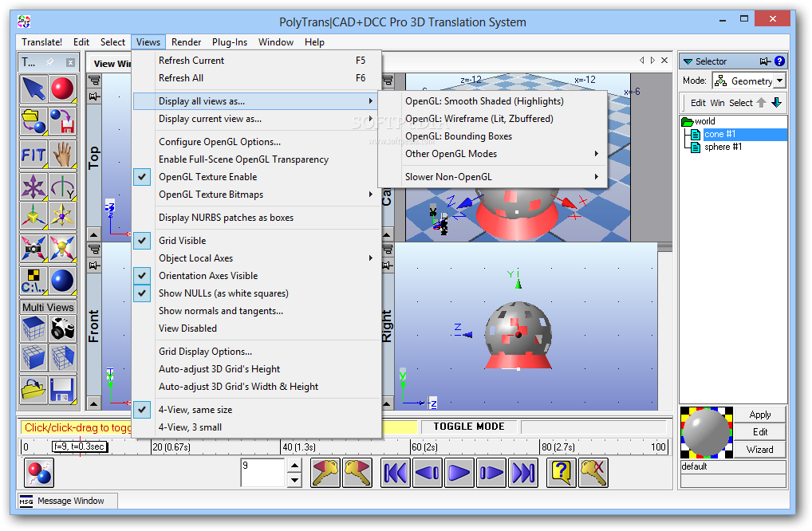
Task: Click the FIT view tool
Action: pos(34,154)
